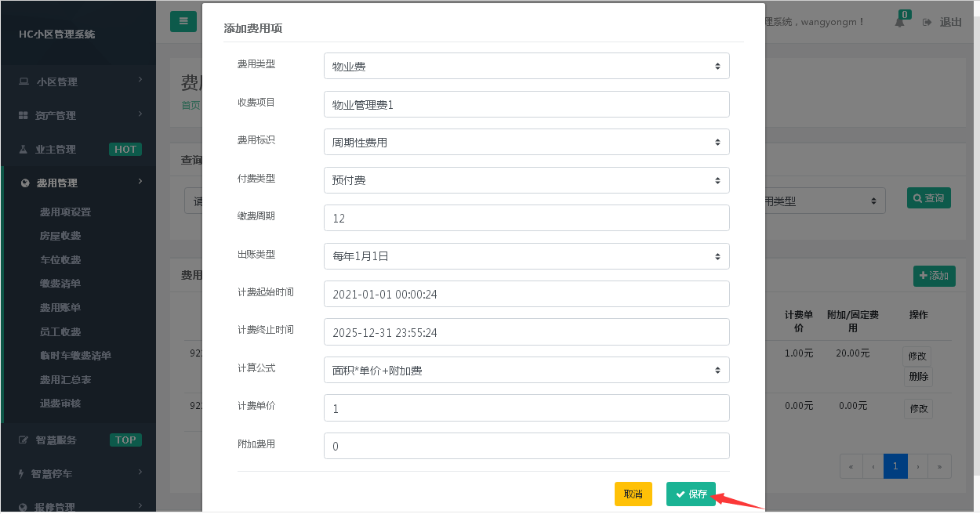
Task: Select 车位收费 submenu item
Action: 60,259
